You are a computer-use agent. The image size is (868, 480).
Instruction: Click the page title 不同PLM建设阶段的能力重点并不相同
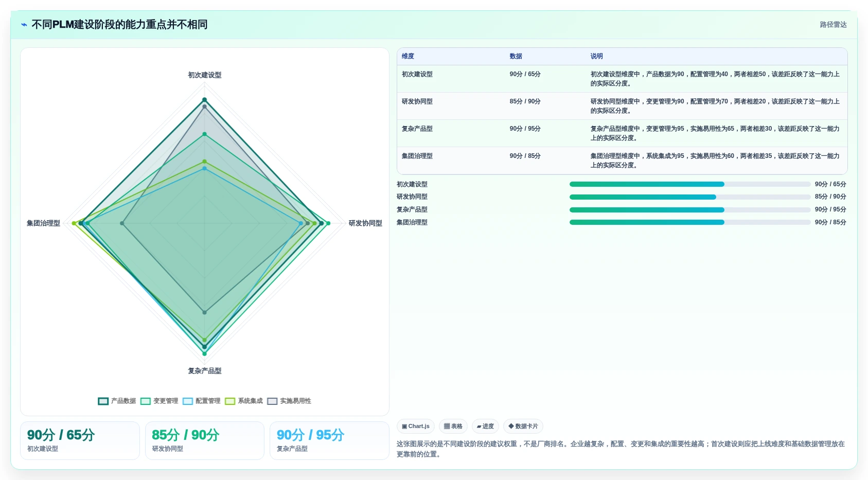[119, 25]
